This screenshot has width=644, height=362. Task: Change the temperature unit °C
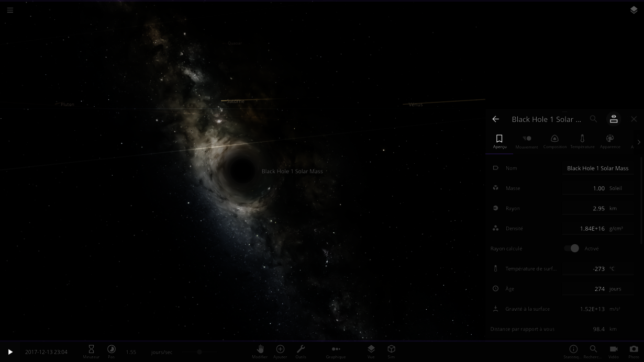click(x=612, y=269)
